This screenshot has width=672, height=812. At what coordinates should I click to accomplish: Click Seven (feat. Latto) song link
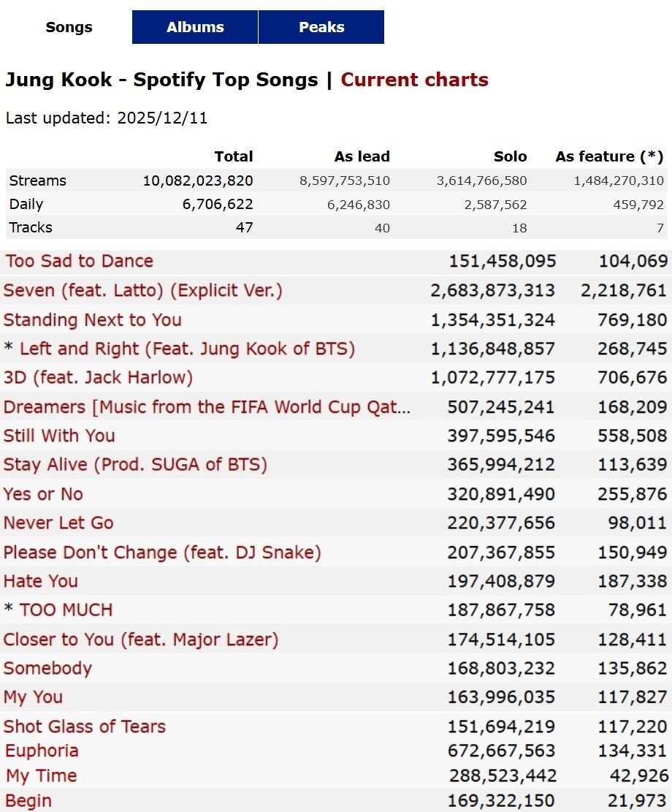(x=142, y=290)
